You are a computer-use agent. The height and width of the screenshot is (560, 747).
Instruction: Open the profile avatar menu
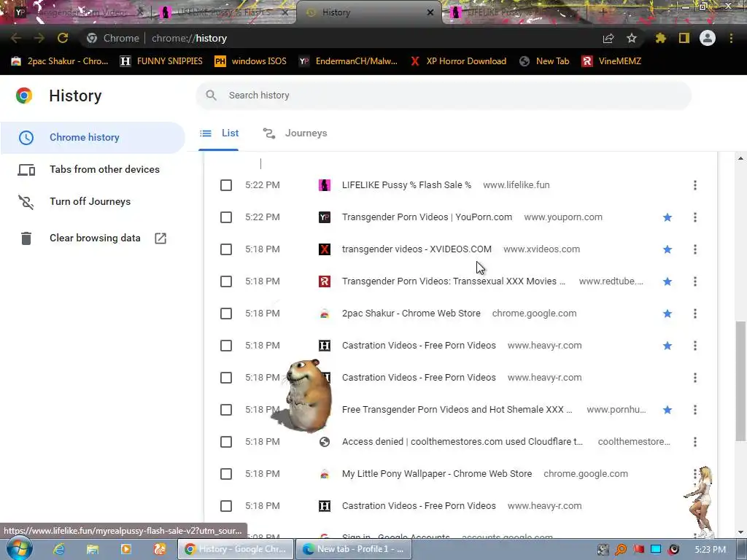click(708, 38)
